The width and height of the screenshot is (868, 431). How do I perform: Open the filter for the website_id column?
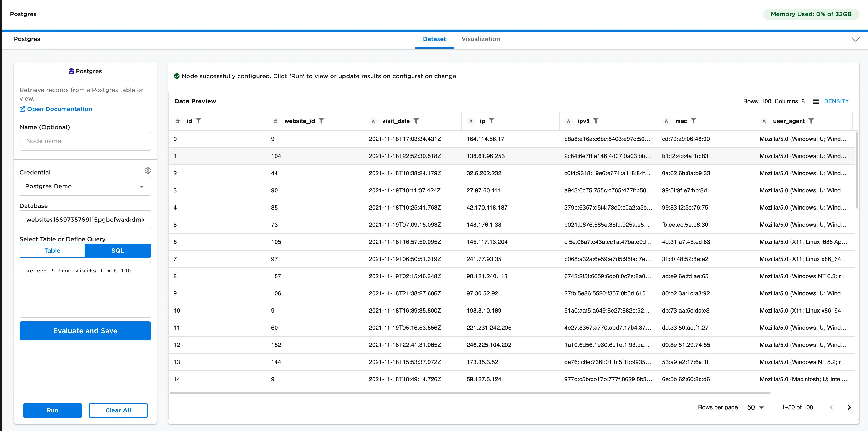click(322, 121)
